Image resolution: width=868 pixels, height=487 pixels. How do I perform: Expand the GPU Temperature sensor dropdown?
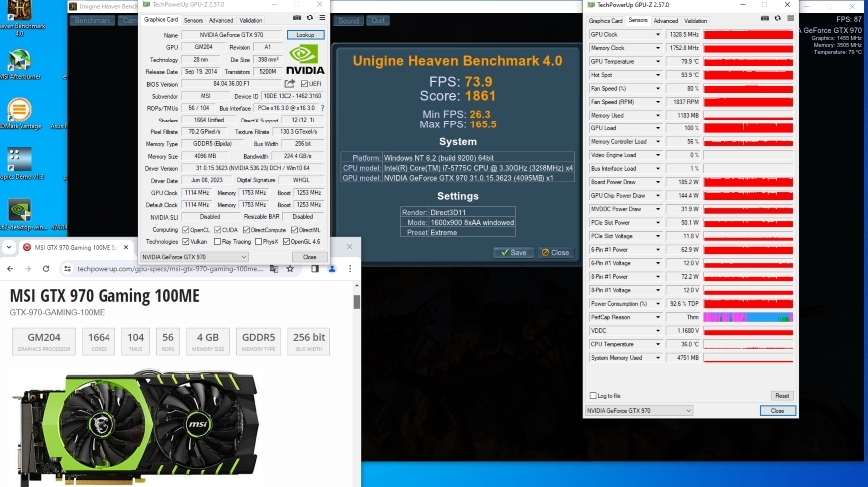(658, 62)
